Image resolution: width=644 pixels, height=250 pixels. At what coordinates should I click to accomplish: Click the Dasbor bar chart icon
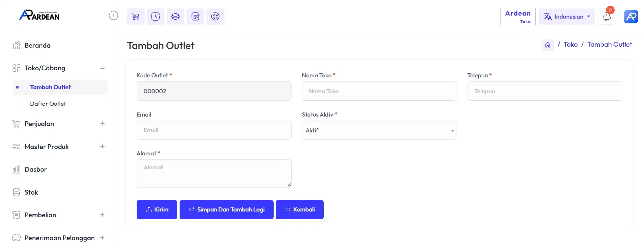(x=16, y=170)
